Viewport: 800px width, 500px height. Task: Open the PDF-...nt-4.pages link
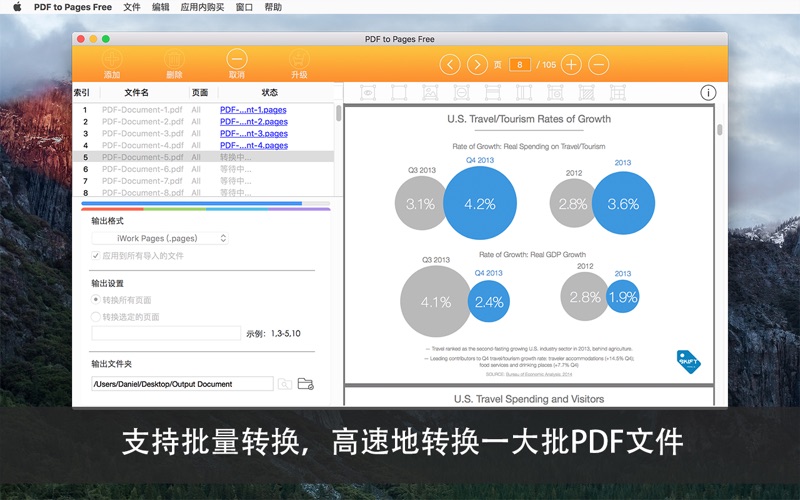tap(254, 145)
